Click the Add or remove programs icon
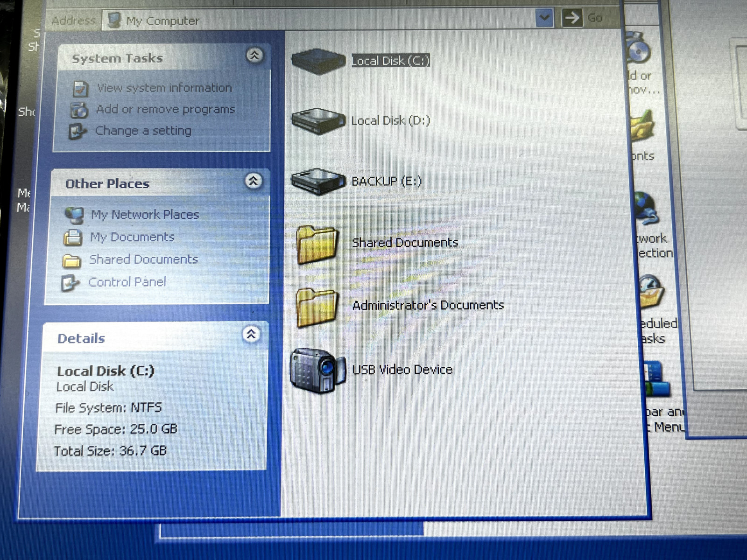This screenshot has width=747, height=560. click(x=79, y=110)
